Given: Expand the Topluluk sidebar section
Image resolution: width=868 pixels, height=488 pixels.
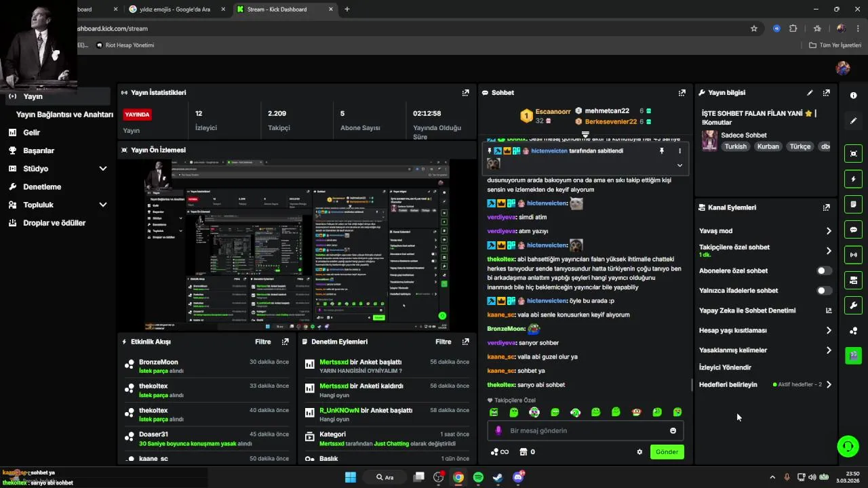Looking at the screenshot, I should click(103, 205).
